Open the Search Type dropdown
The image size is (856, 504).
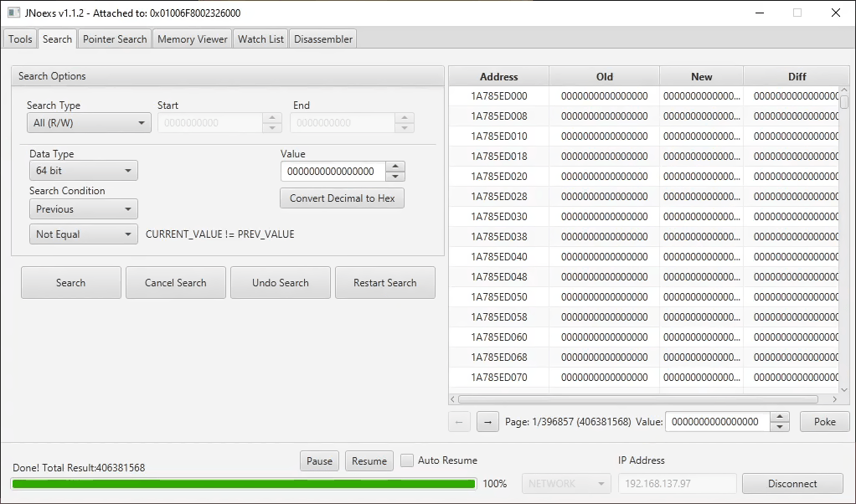pos(88,123)
